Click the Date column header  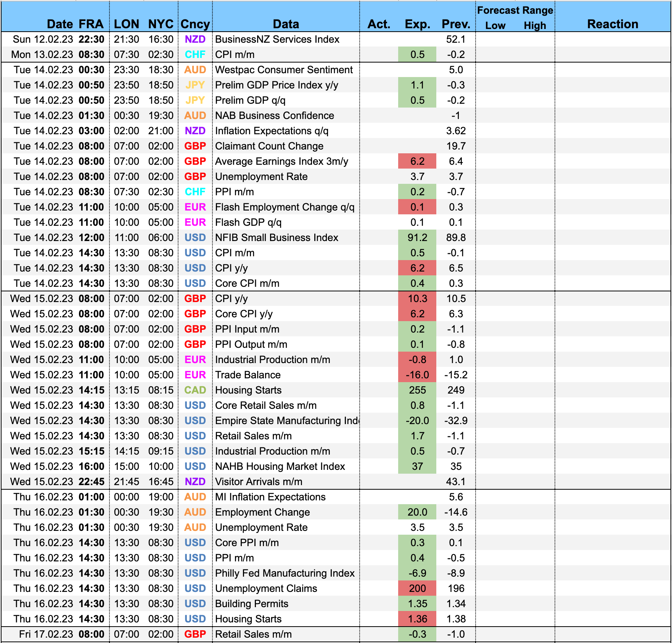[x=60, y=24]
